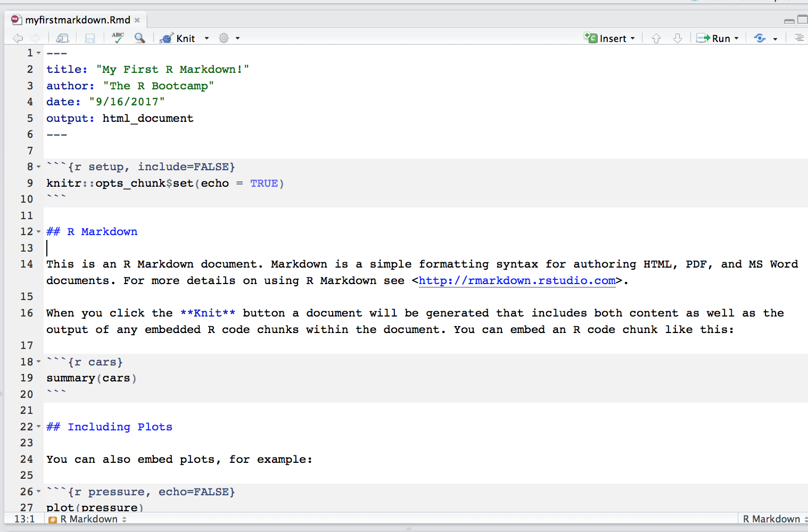Viewport: 808px width, 532px height.
Task: Click the date value '9/16/2017'
Action: pos(127,102)
